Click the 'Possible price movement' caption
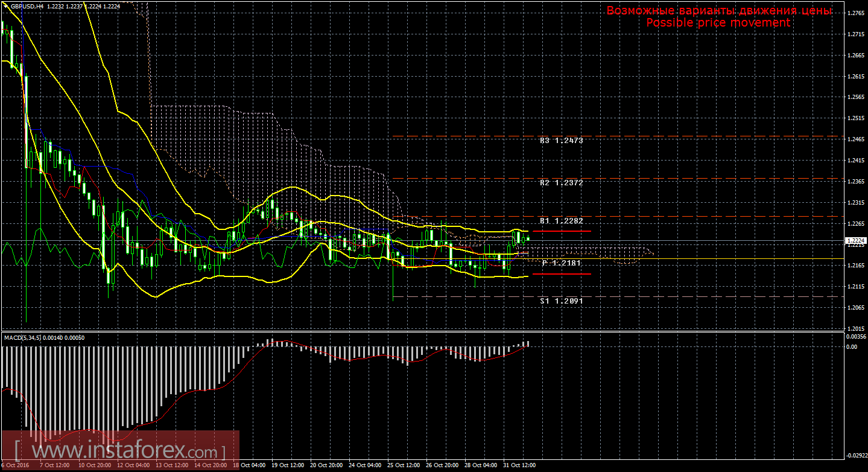Screen dimensions: 868x472 tap(718, 22)
